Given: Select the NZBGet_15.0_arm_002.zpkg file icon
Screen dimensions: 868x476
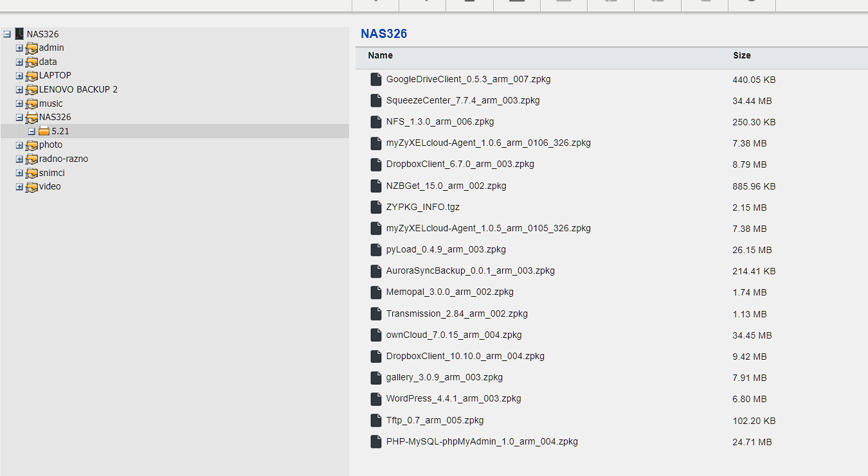Looking at the screenshot, I should pyautogui.click(x=376, y=186).
